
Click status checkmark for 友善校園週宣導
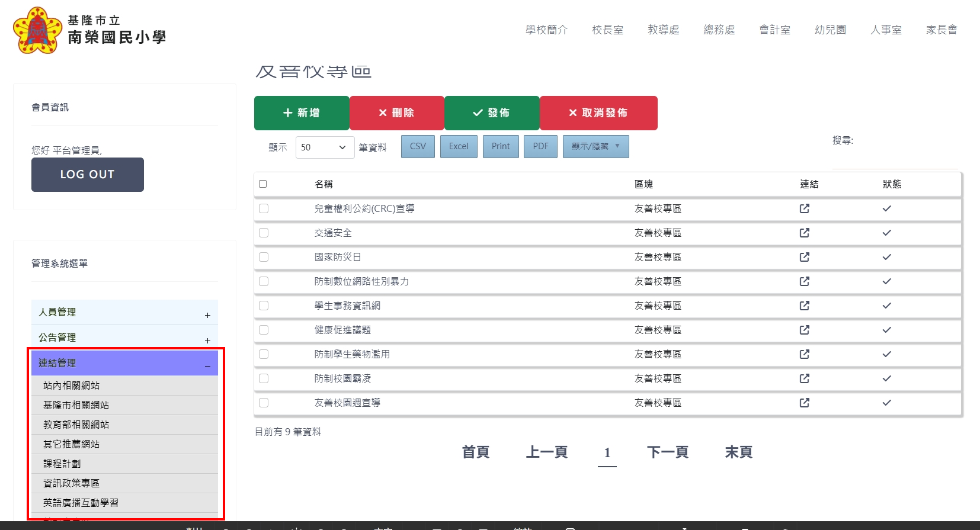pos(886,403)
